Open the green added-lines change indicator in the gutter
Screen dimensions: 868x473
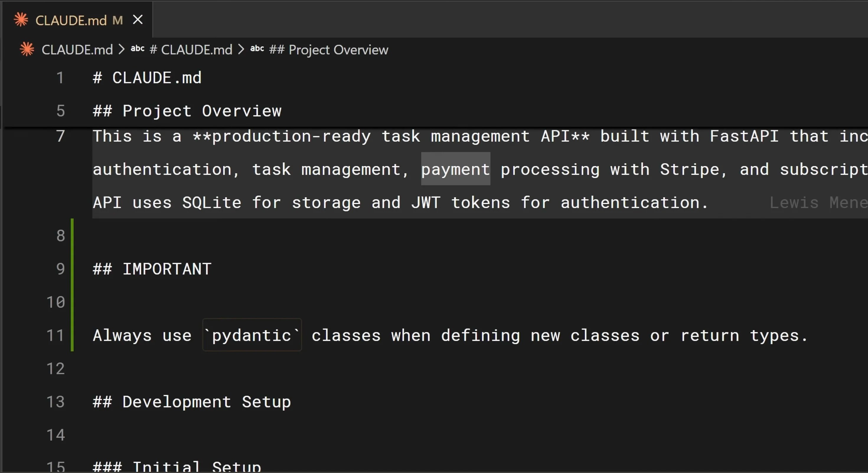click(72, 285)
